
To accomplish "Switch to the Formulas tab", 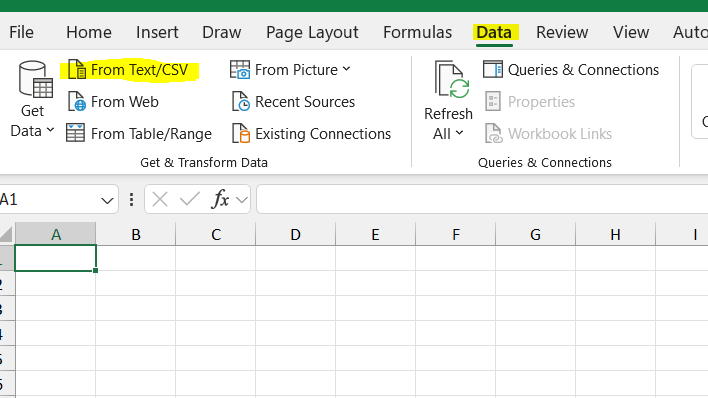I will coord(418,32).
